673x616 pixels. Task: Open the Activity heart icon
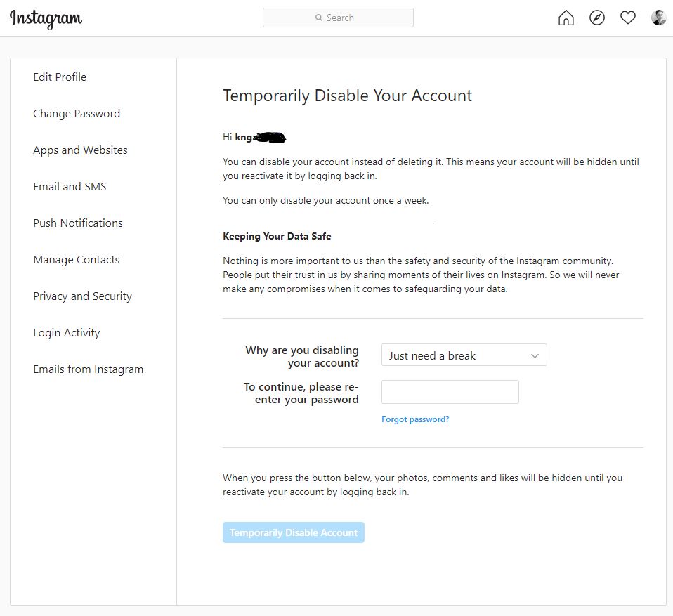point(627,18)
